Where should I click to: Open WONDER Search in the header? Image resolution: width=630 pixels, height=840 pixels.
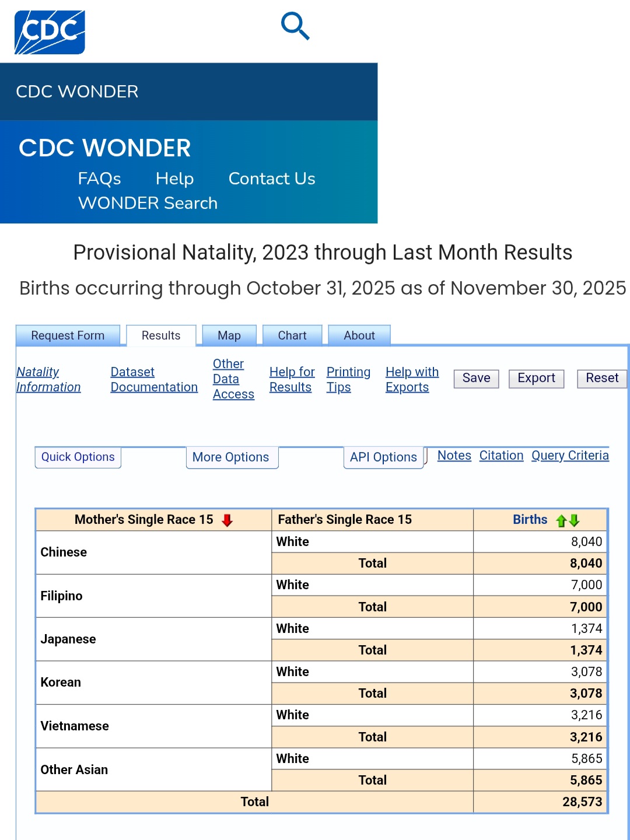148,203
